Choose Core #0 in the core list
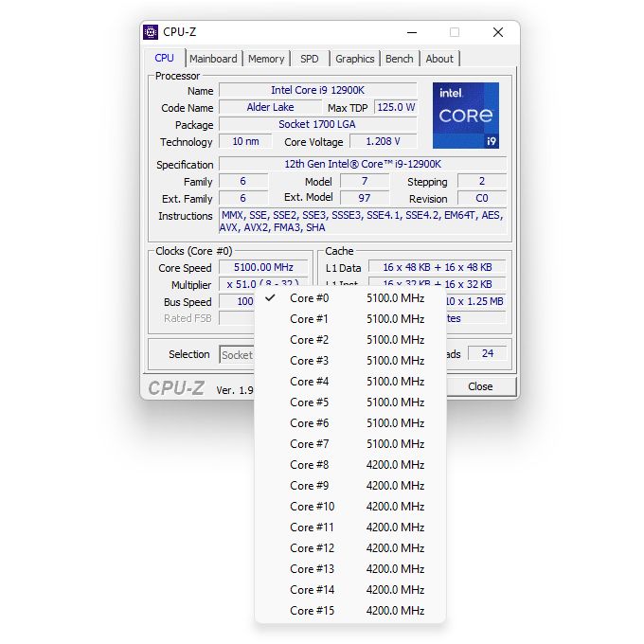 pyautogui.click(x=349, y=298)
